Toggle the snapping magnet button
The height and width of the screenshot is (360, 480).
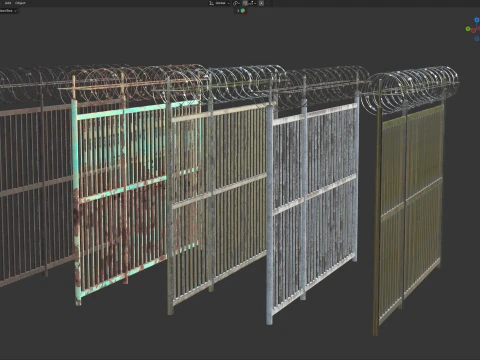point(245,3)
